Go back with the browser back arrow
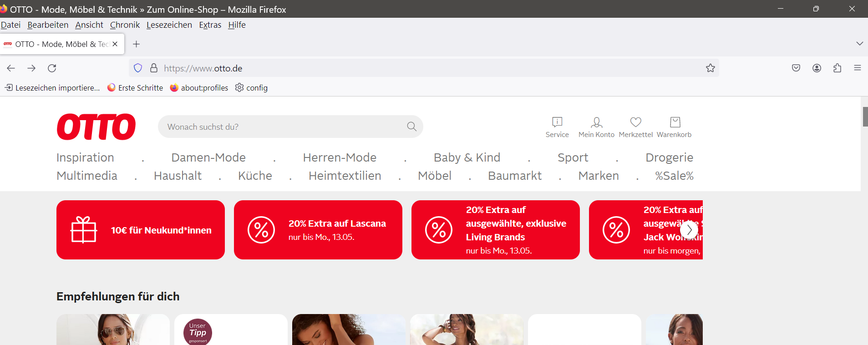Viewport: 868px width, 345px height. 11,68
